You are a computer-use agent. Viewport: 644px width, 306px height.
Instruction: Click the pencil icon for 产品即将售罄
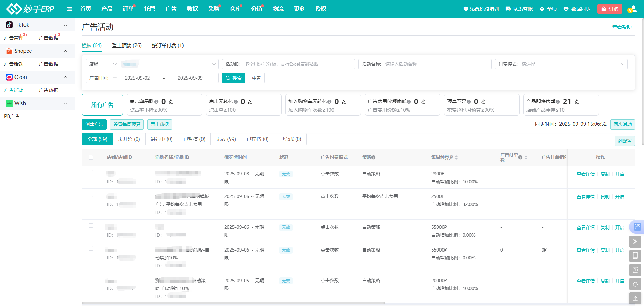(577, 102)
